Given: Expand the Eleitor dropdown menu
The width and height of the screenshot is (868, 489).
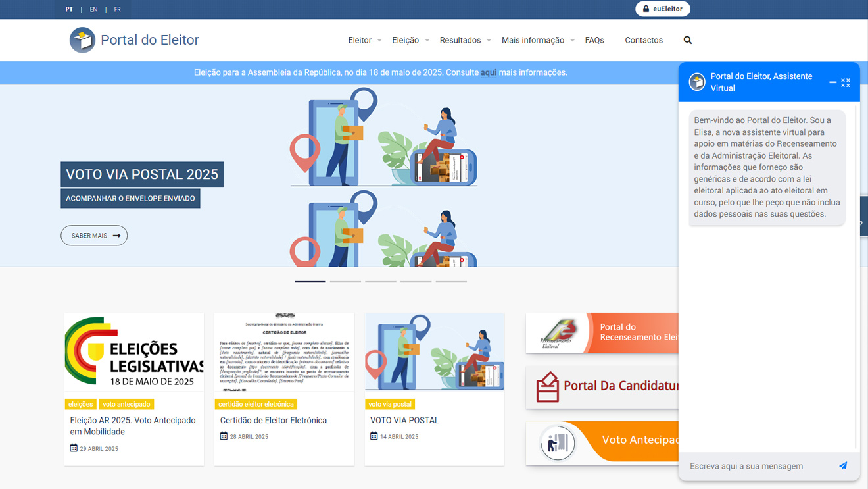Looking at the screenshot, I should 360,40.
